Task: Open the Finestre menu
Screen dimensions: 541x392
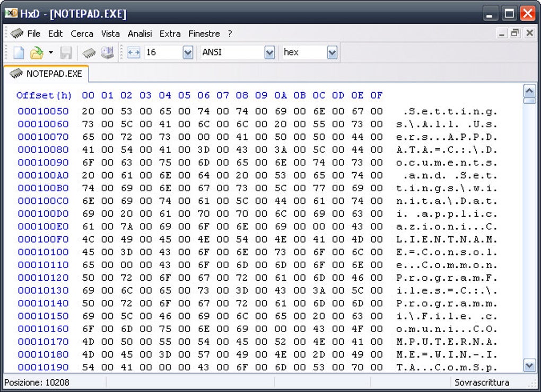Action: (204, 33)
